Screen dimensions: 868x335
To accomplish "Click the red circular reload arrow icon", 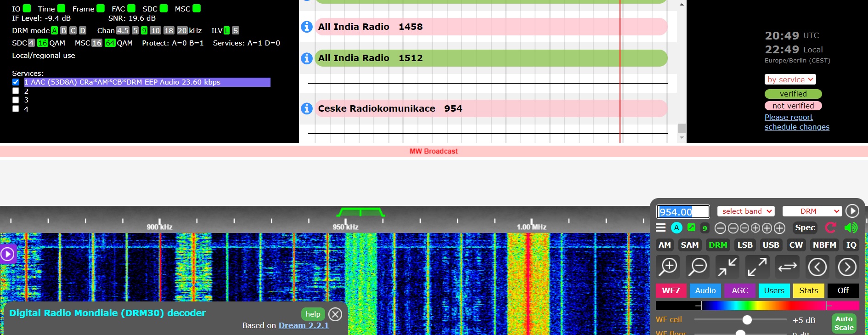I will tap(831, 227).
